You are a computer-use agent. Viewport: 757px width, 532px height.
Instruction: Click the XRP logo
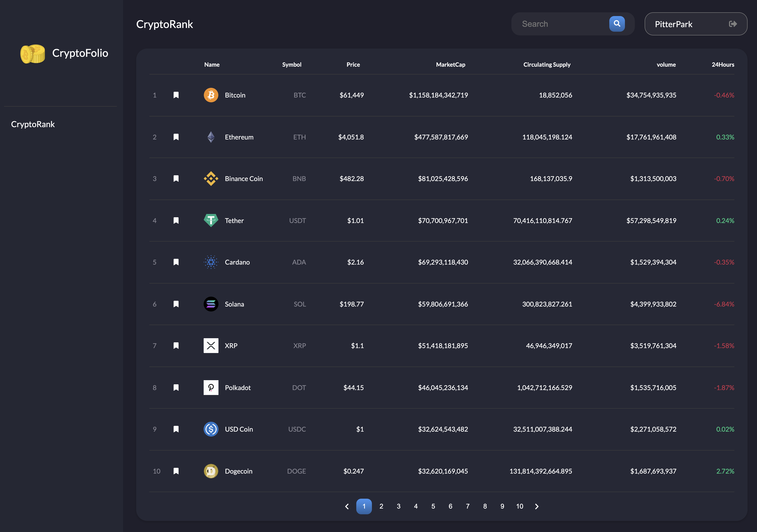[211, 346]
